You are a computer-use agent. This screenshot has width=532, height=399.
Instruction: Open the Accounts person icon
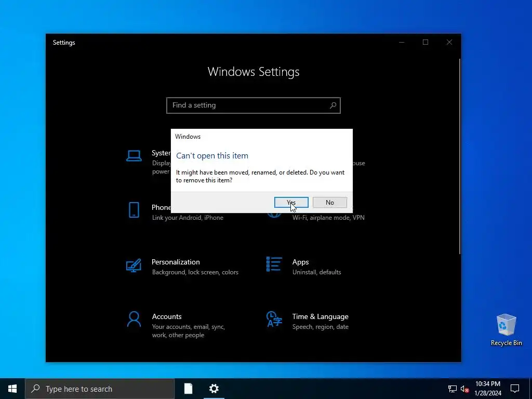click(134, 319)
